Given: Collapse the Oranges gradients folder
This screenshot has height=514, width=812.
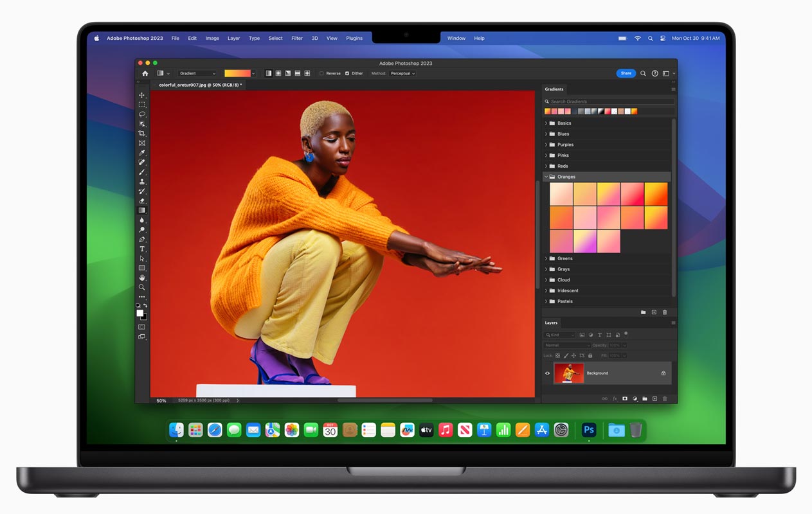Looking at the screenshot, I should (546, 177).
